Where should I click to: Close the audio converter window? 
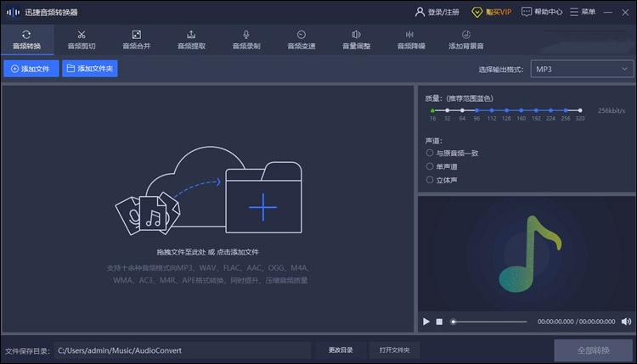625,13
